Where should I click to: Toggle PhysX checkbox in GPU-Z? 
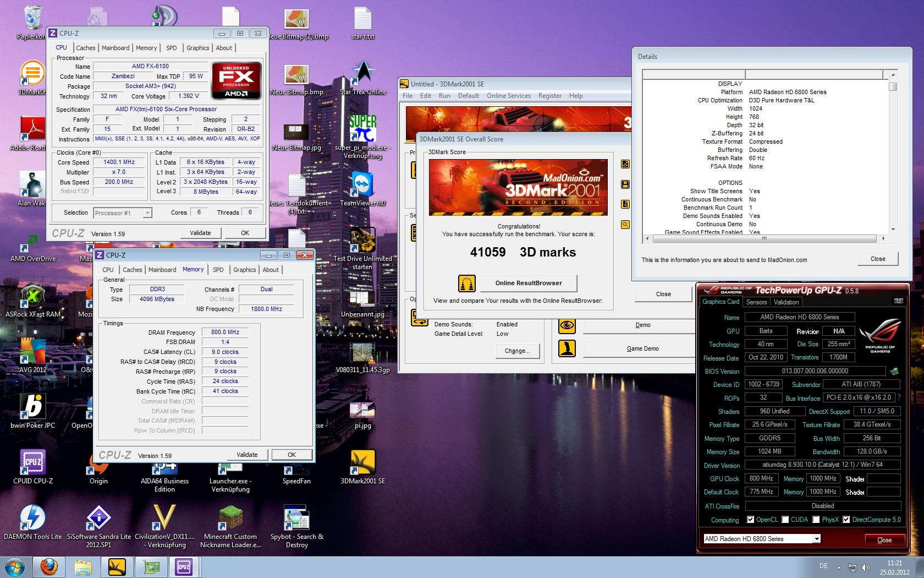tap(816, 520)
